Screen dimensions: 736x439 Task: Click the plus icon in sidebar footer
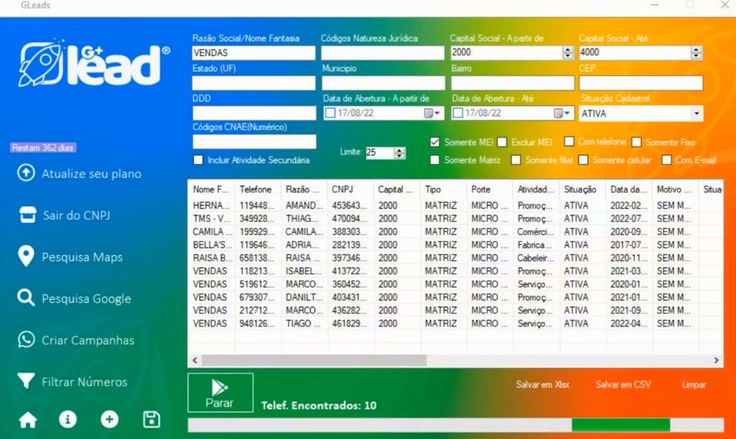pyautogui.click(x=109, y=419)
